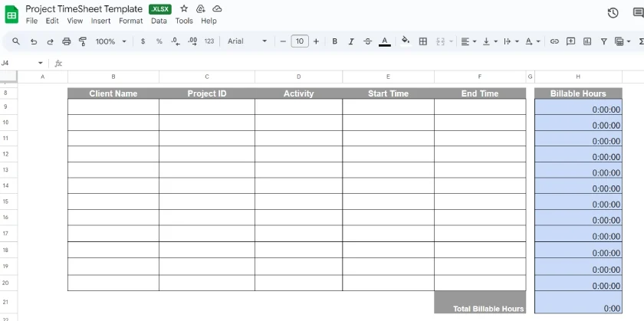Activate the paint format tool

point(83,41)
